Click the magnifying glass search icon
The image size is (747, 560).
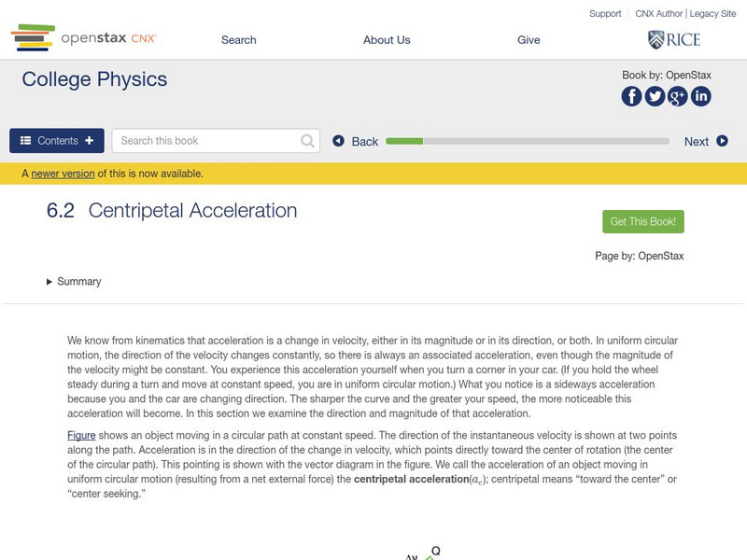[306, 140]
